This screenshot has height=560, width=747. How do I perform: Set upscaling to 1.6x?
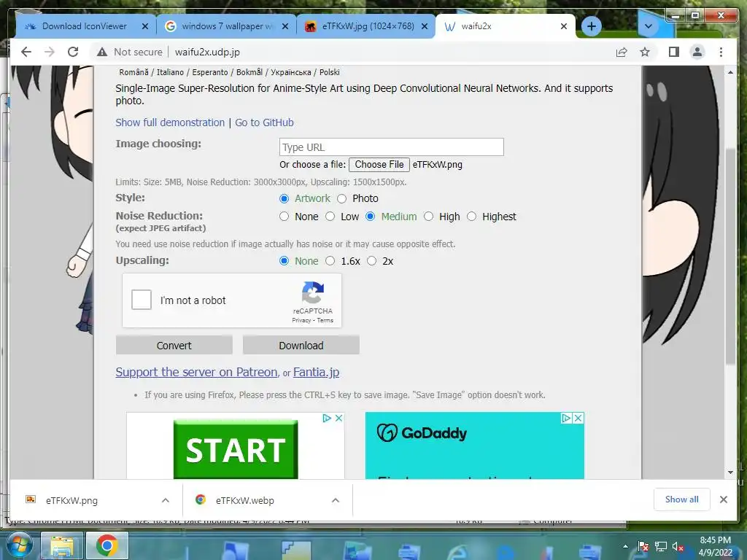(330, 261)
